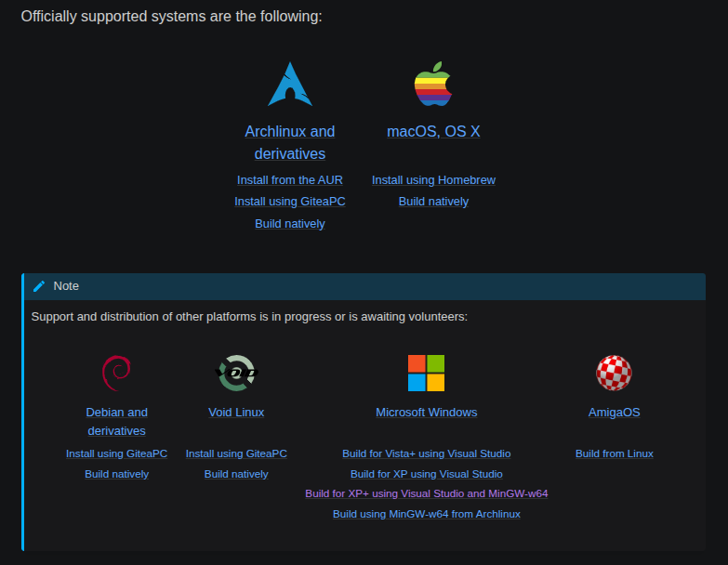Open Build for Vista+ using Visual Studio
Screen dimensions: 728x565
(x=426, y=453)
